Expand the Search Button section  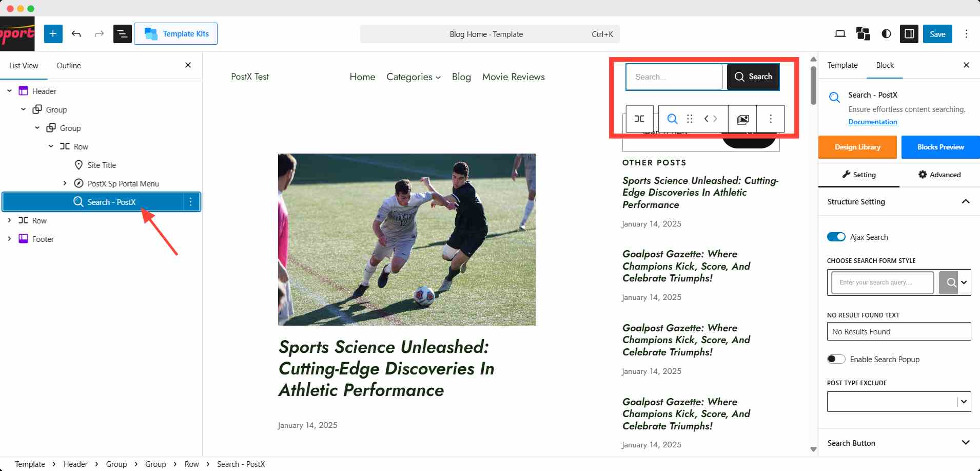tap(965, 443)
